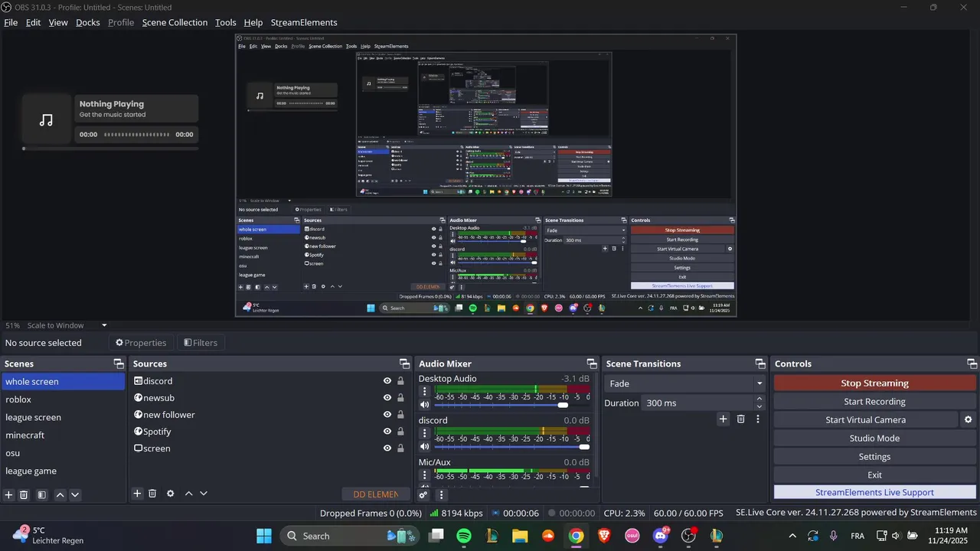Open the Edit menu
The image size is (980, 551).
[x=33, y=22]
